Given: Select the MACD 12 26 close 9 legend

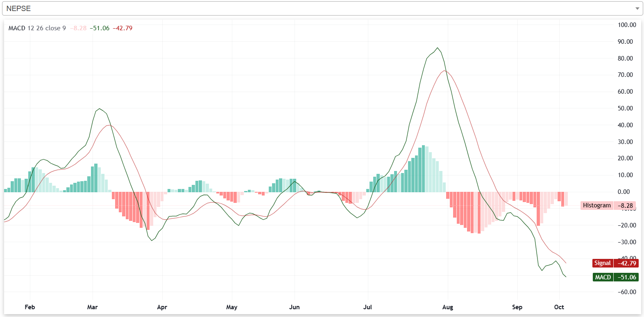Looking at the screenshot, I should point(37,28).
